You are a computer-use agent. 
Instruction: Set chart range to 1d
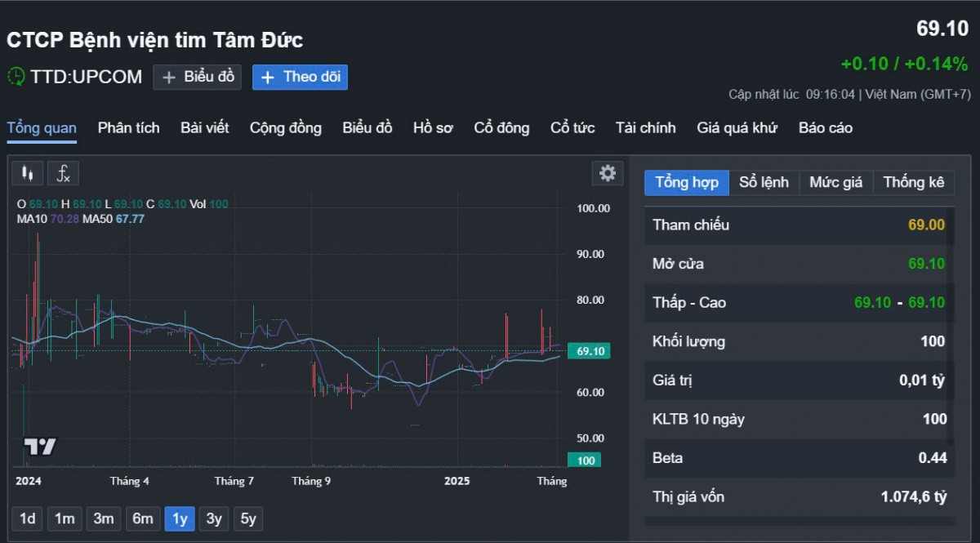[28, 519]
